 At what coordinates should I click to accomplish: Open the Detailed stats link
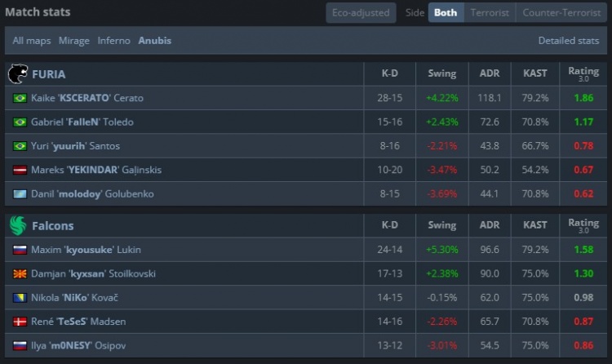pyautogui.click(x=568, y=40)
